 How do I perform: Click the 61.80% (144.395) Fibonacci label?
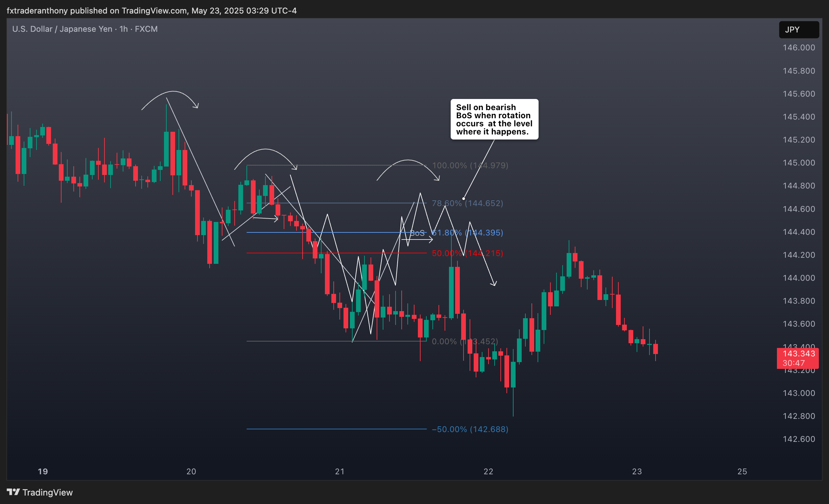click(468, 233)
